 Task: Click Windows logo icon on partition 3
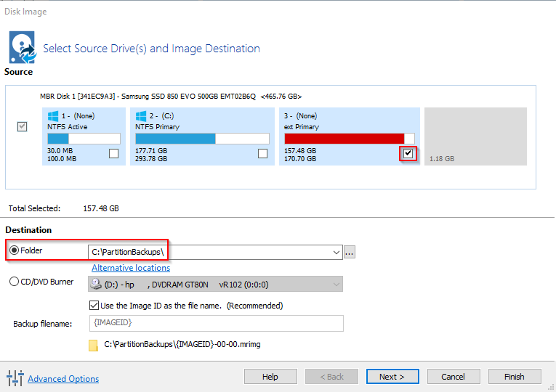[x=290, y=115]
